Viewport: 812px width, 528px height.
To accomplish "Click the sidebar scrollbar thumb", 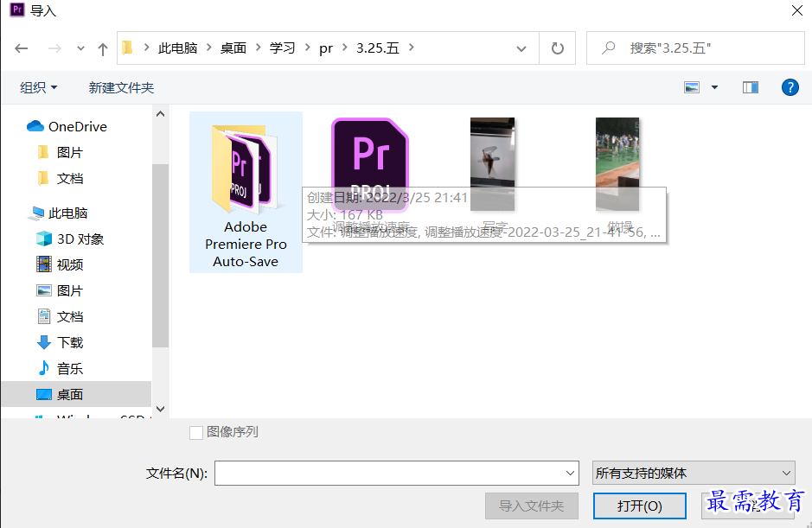I will pos(160,255).
